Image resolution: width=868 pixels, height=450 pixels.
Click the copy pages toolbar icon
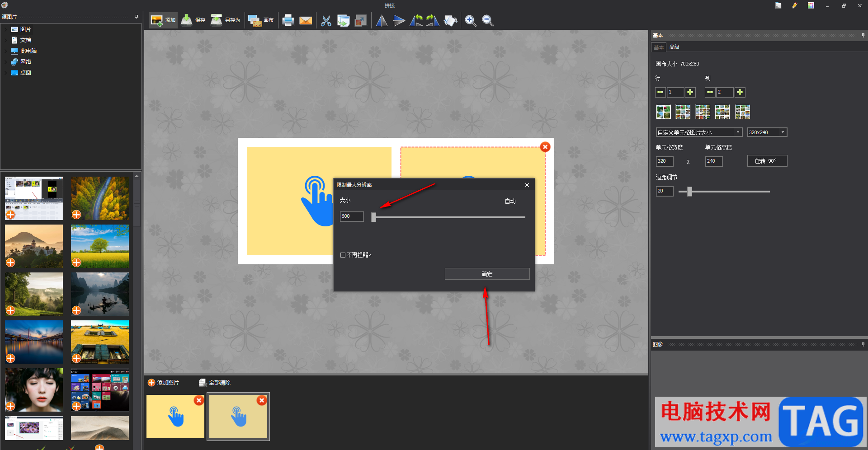tap(343, 20)
